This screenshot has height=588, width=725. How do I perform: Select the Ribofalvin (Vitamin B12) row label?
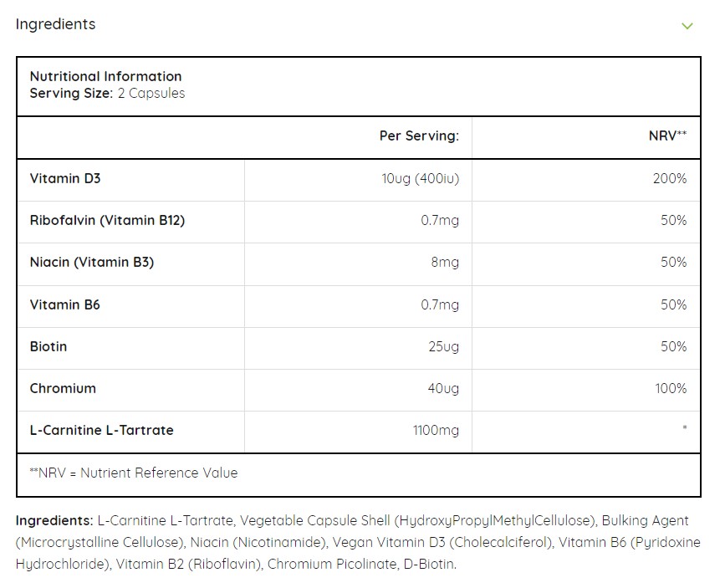tap(107, 221)
